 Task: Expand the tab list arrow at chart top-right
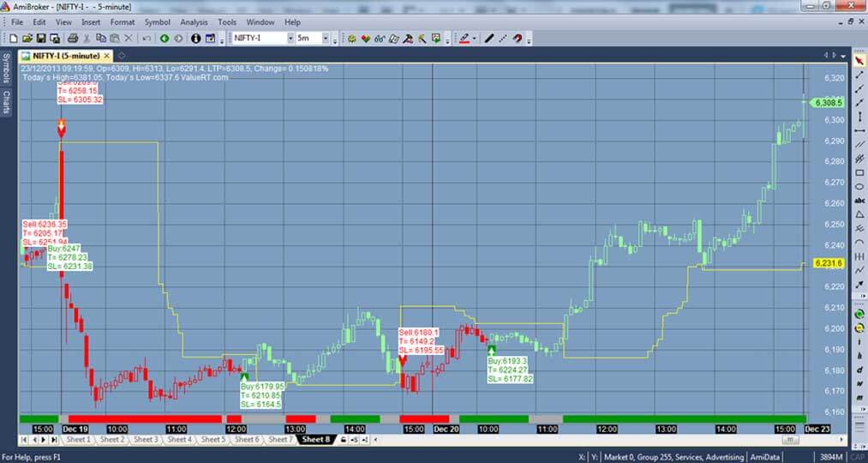click(x=842, y=56)
